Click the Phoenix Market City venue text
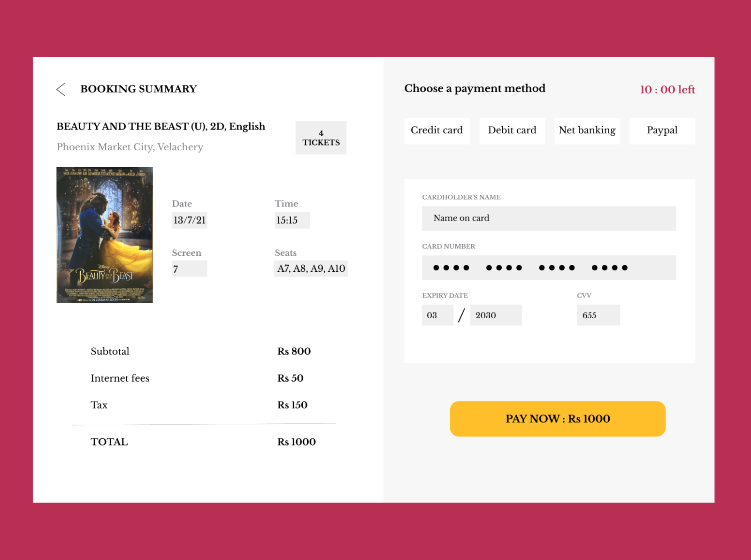Image resolution: width=751 pixels, height=560 pixels. (130, 147)
